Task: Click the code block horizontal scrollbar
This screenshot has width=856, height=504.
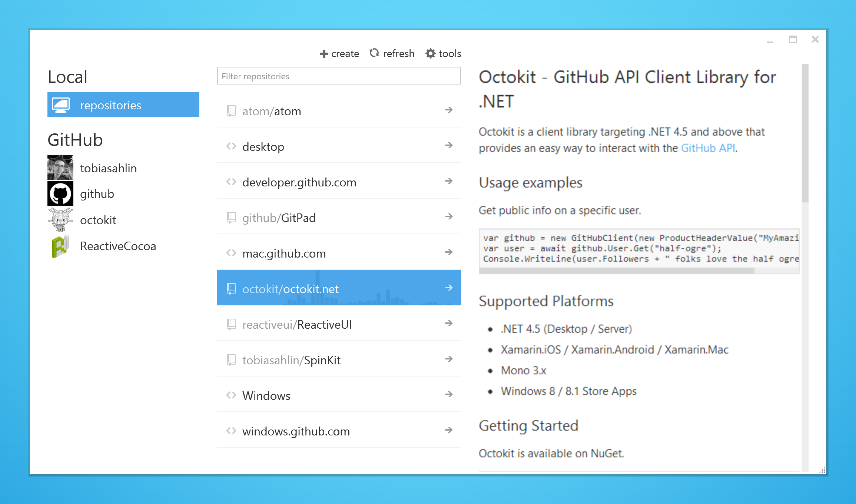Action: (617, 271)
